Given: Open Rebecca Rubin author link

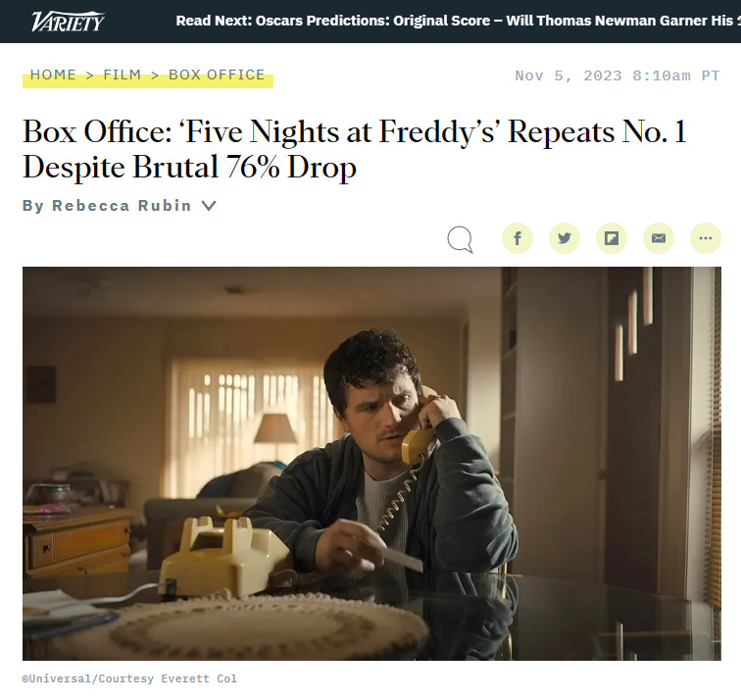Looking at the screenshot, I should pyautogui.click(x=122, y=206).
